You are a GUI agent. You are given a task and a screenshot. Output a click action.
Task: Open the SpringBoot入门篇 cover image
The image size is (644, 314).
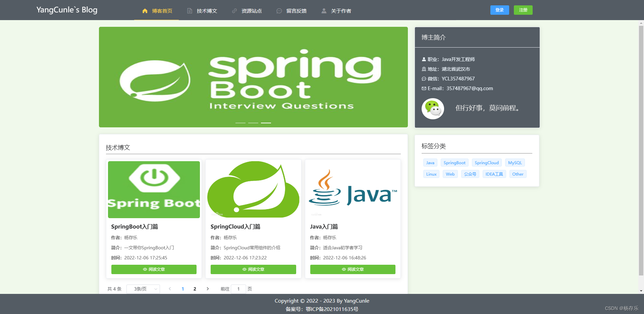point(154,190)
